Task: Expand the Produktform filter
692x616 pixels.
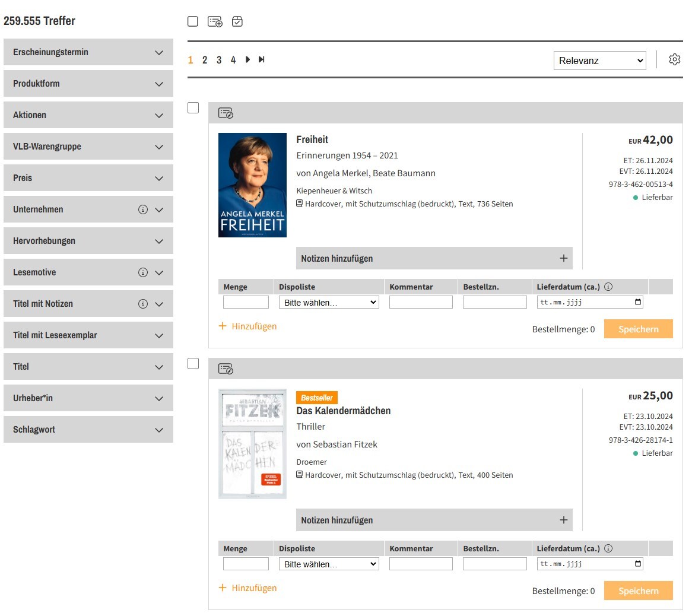Action: [x=88, y=84]
